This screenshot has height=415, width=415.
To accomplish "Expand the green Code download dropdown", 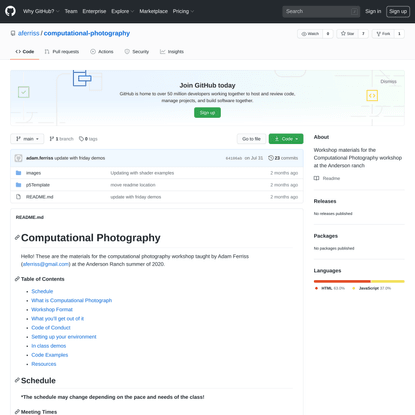I will click(286, 139).
